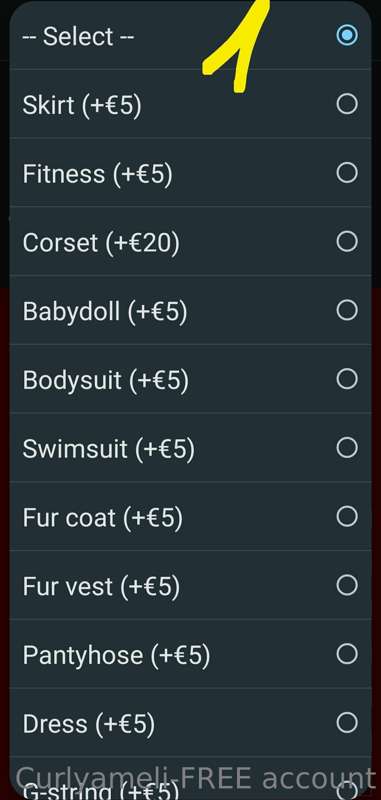381x800 pixels.
Task: Toggle the Dress radio circle
Action: coord(347,722)
